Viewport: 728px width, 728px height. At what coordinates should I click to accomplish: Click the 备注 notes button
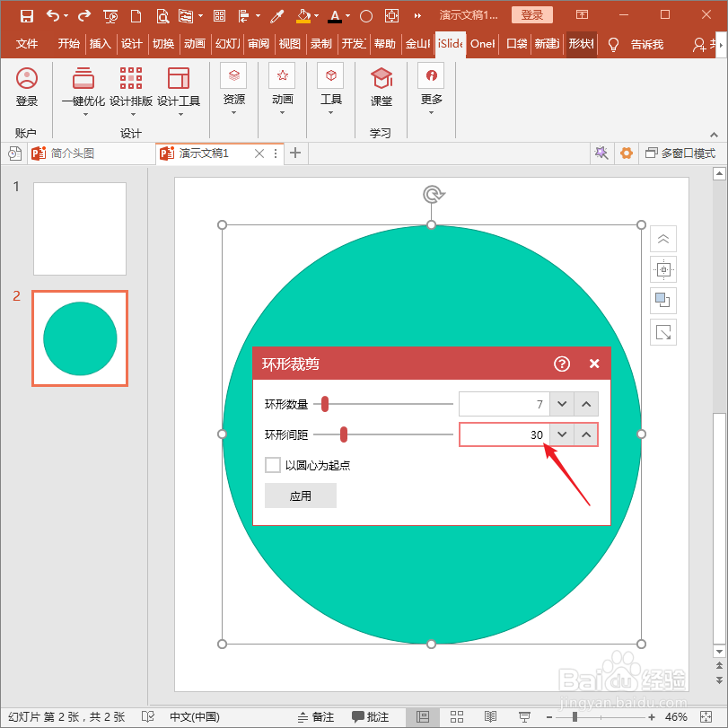click(x=316, y=717)
